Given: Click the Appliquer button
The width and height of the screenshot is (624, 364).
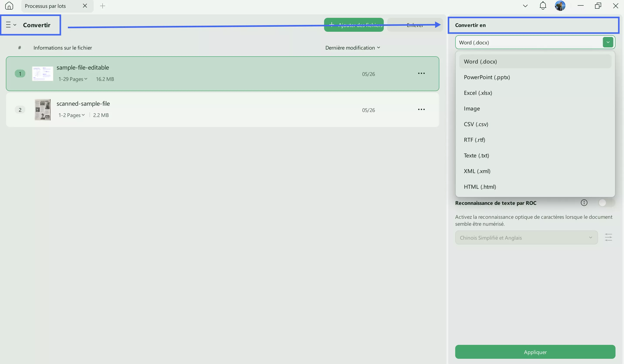Looking at the screenshot, I should click(535, 352).
